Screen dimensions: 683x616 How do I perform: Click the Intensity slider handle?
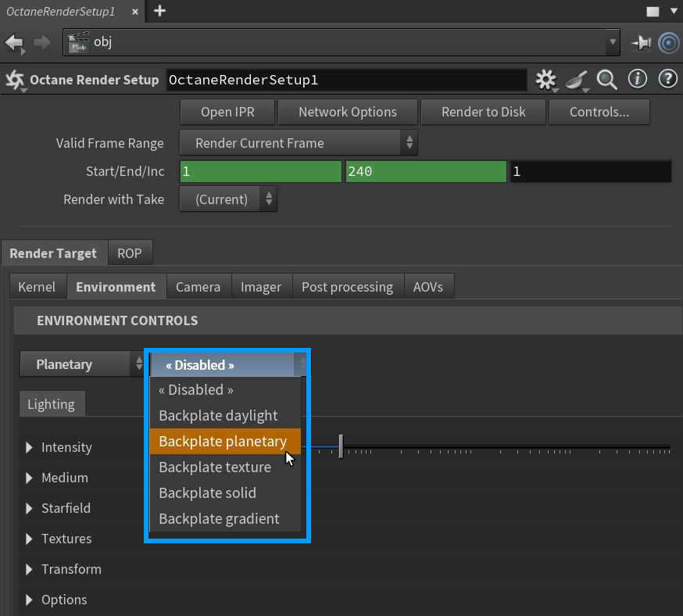coord(341,447)
